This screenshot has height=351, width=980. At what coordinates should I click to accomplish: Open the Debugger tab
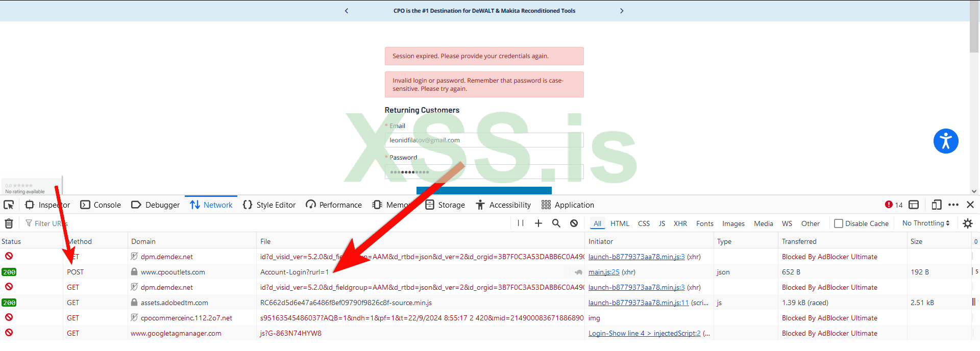[156, 205]
